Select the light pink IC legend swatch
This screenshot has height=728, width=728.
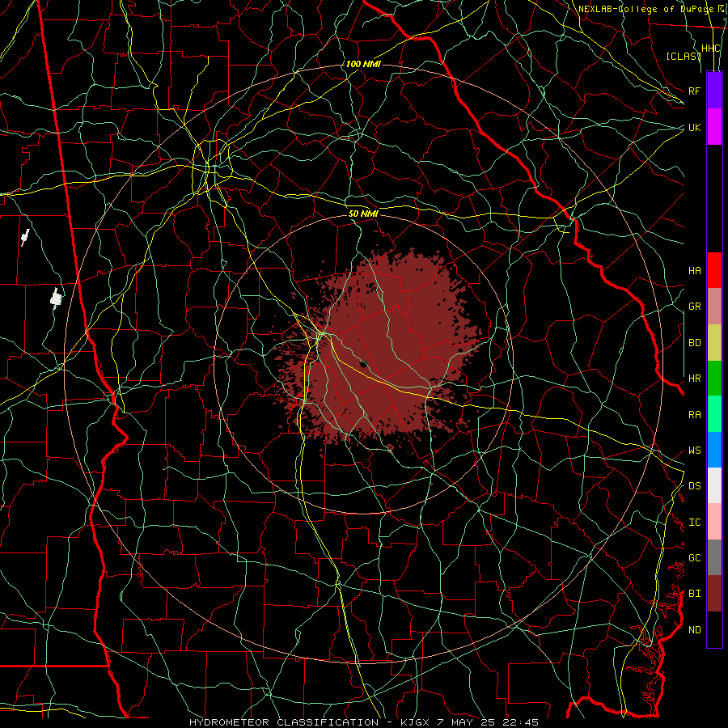click(714, 522)
